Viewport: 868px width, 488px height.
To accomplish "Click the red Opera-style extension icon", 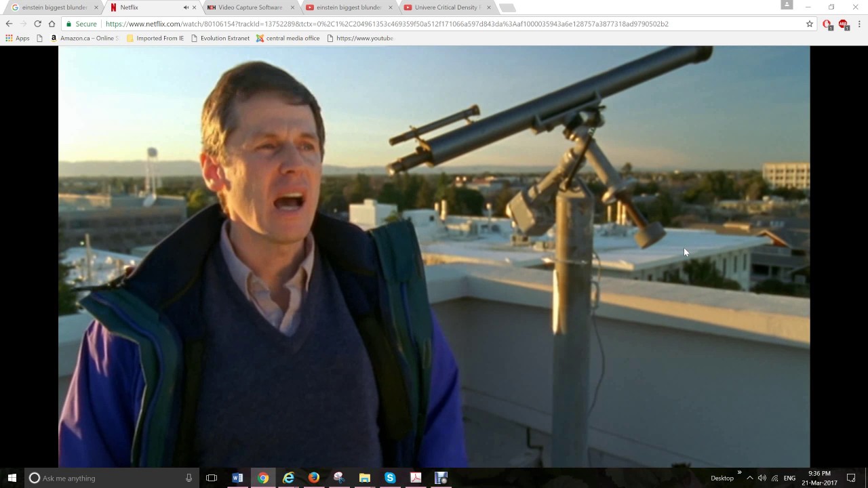I will (x=827, y=24).
